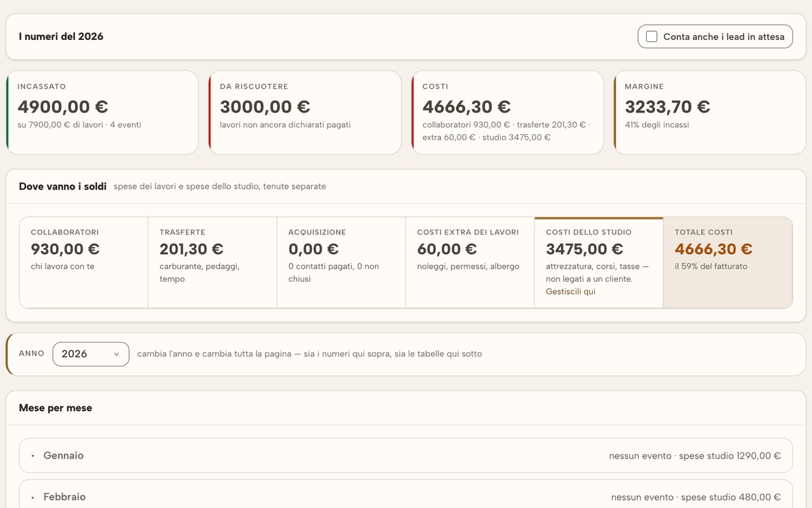The height and width of the screenshot is (508, 812).
Task: Click 'lavori non ancora dichiarati pagati' note
Action: 286,125
